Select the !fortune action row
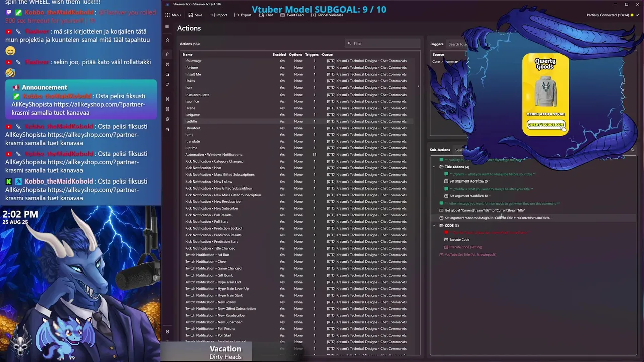644x362 pixels. [x=297, y=67]
